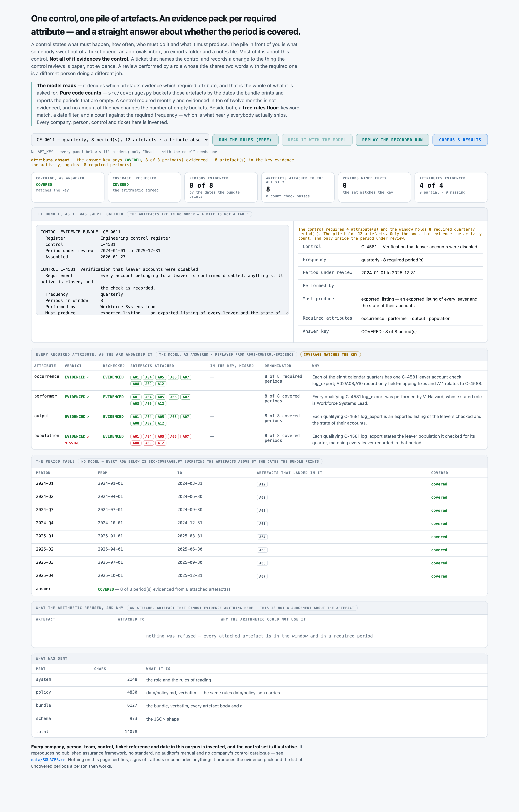This screenshot has height=812, width=519.
Task: Click the A01 chip in the 2024-Q4 period row
Action: 262,524
